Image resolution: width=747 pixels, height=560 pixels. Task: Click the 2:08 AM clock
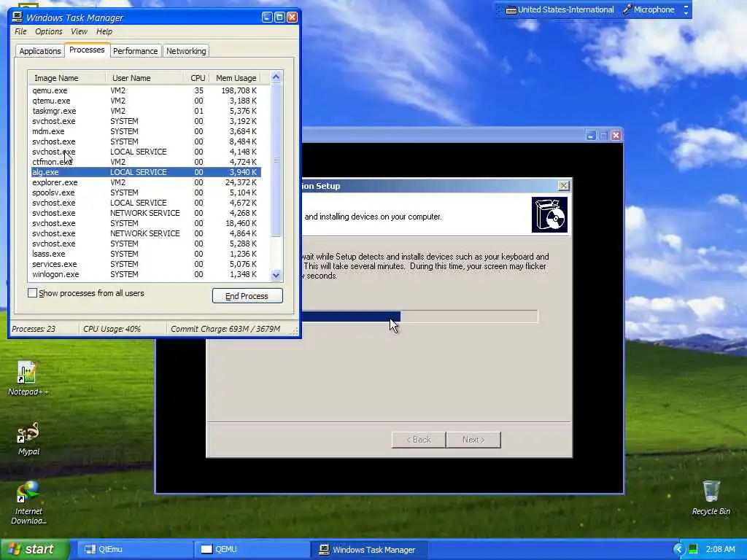(720, 549)
